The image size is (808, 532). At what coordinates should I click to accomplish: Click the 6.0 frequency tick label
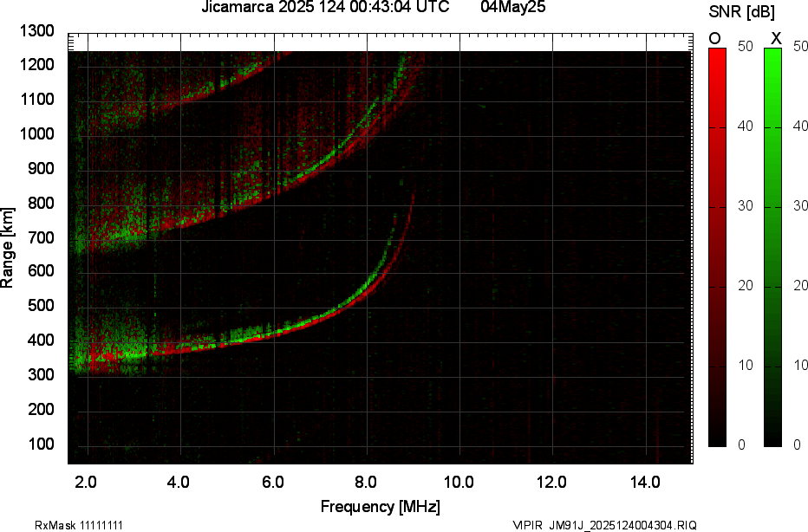(272, 483)
